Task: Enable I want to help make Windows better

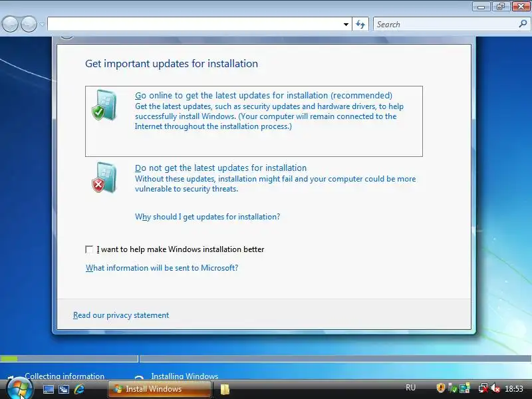Action: pyautogui.click(x=89, y=250)
